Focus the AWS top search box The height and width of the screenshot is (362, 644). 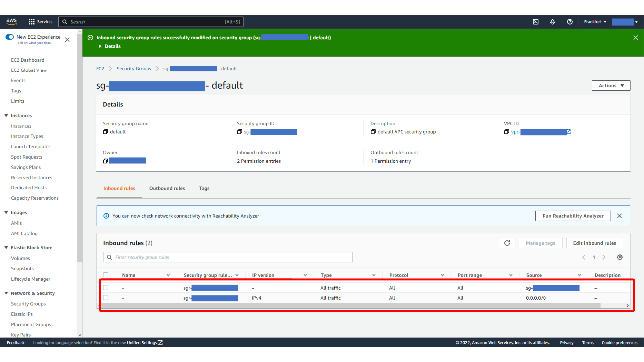tap(151, 22)
